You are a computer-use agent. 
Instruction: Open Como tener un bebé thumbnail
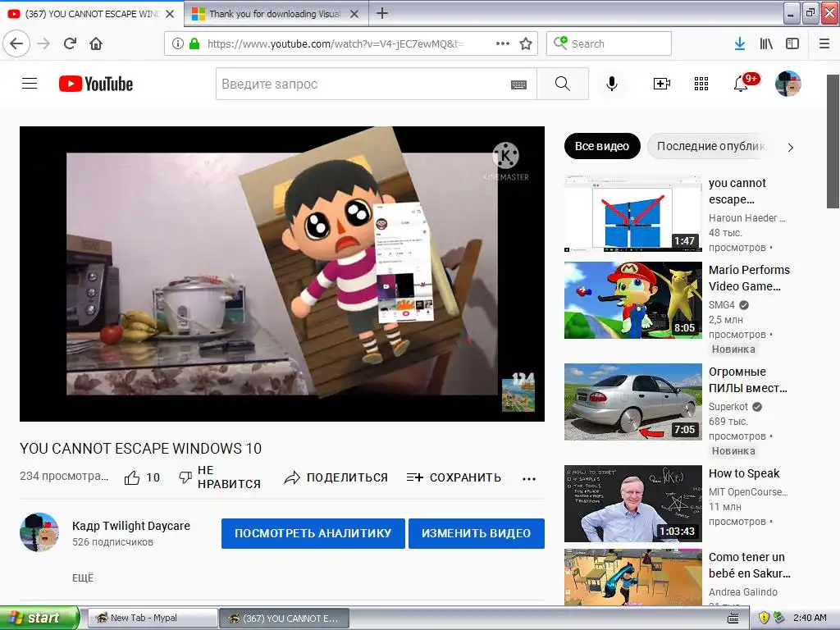632,577
